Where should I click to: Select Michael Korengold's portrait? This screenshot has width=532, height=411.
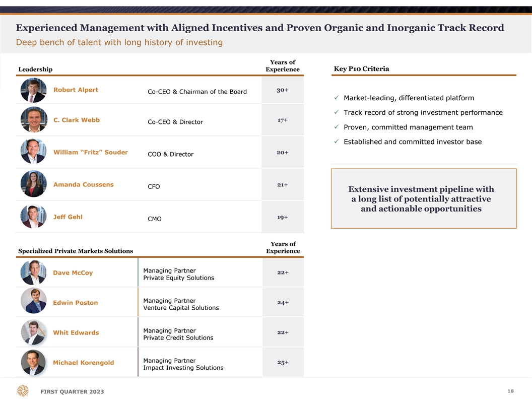(x=33, y=363)
